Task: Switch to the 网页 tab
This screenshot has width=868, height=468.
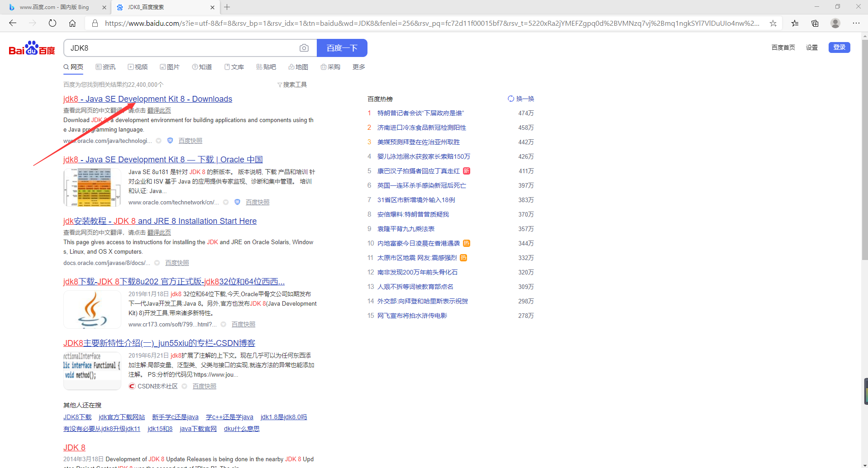Action: coord(73,67)
